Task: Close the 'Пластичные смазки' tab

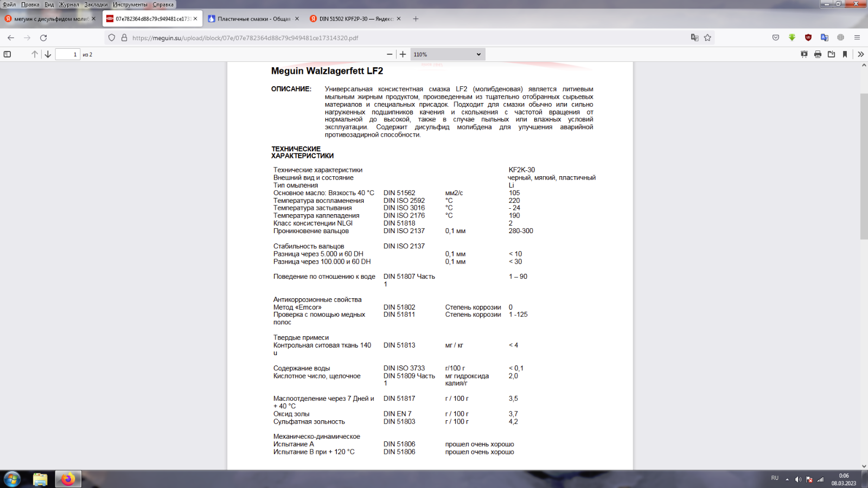Action: tap(297, 19)
